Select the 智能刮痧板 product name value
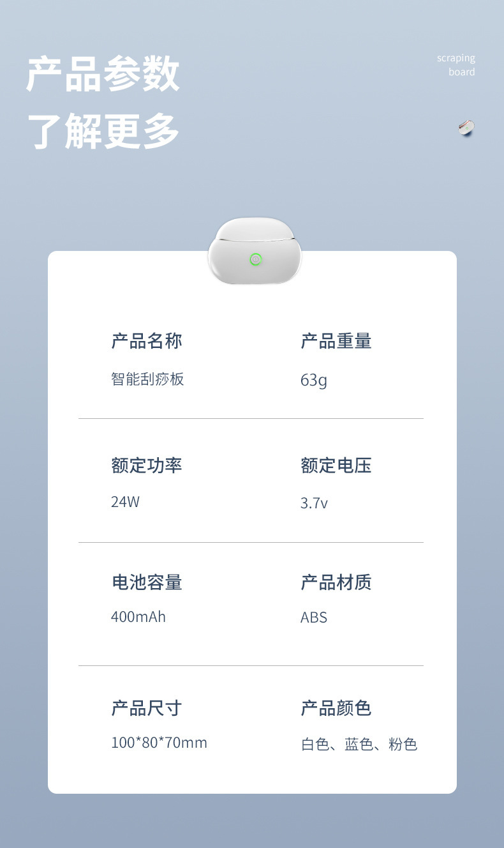This screenshot has height=848, width=504. tap(147, 379)
